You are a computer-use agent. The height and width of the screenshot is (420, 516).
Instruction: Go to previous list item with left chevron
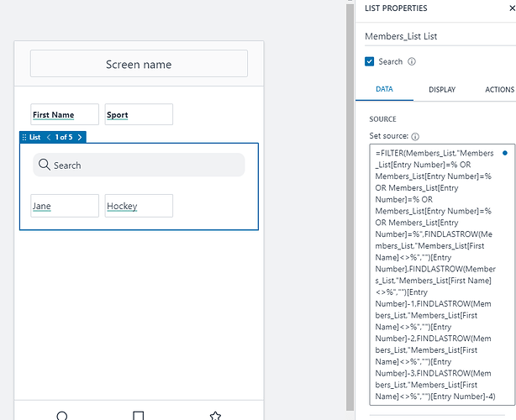click(x=49, y=137)
